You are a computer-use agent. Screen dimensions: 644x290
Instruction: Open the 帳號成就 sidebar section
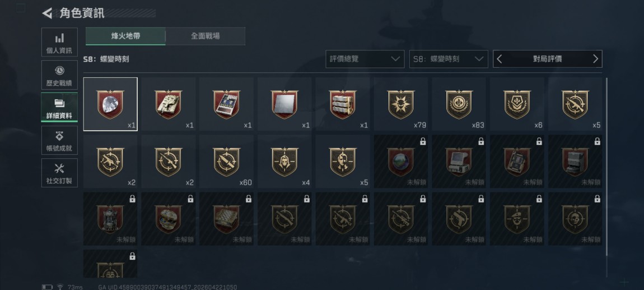[x=59, y=140]
